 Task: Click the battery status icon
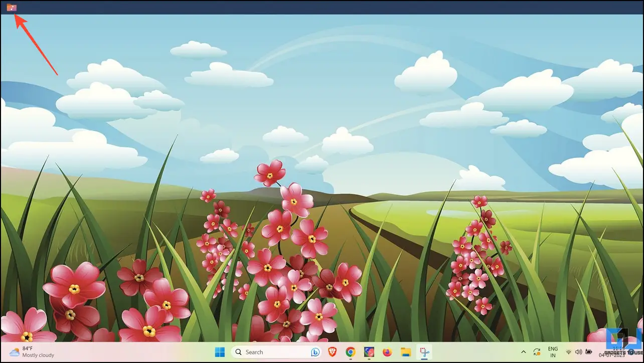pos(588,352)
